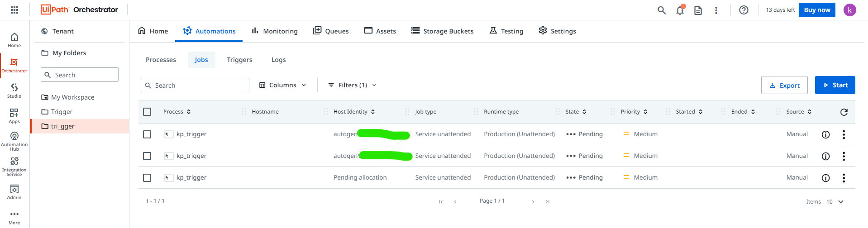The width and height of the screenshot is (868, 228).
Task: Switch to Logs sub-tab
Action: point(278,60)
